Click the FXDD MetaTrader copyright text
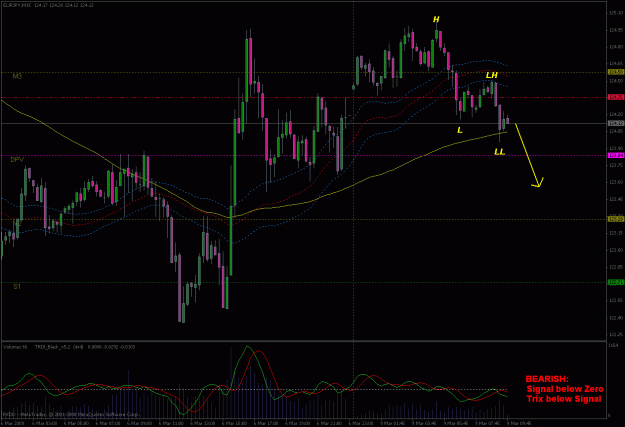This screenshot has height=427, width=625. [x=71, y=415]
